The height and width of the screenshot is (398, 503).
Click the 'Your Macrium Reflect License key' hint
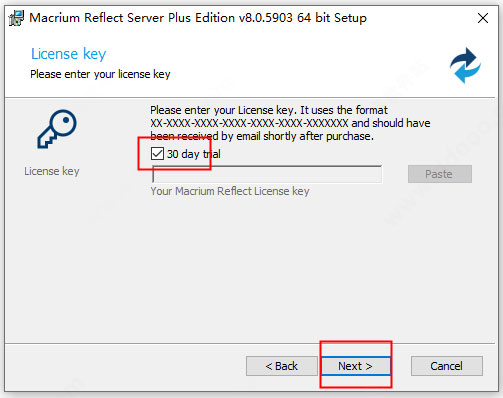[230, 191]
